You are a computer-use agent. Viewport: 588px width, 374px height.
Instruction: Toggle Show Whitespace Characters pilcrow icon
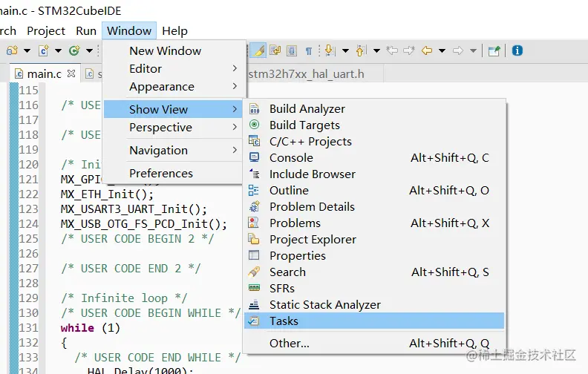[x=308, y=50]
